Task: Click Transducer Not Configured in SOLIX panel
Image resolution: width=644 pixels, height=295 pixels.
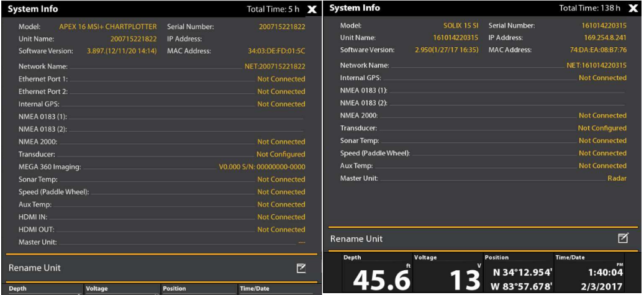Action: click(602, 128)
